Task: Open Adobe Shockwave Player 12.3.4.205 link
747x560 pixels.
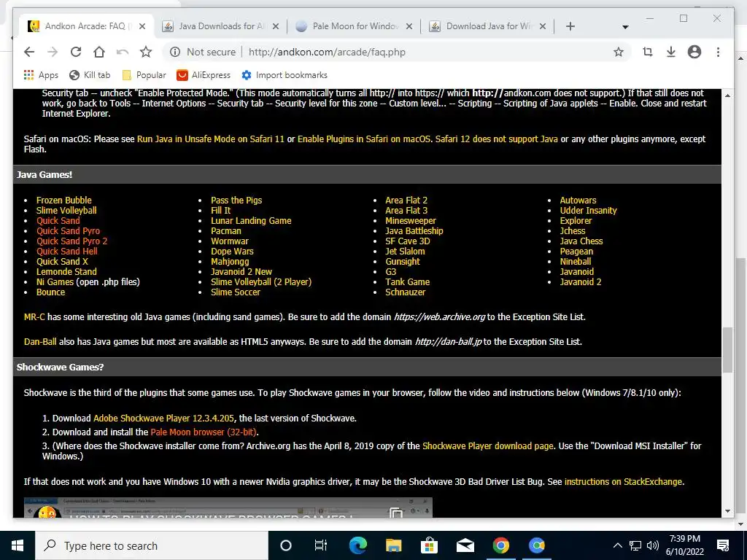Action: (x=163, y=418)
